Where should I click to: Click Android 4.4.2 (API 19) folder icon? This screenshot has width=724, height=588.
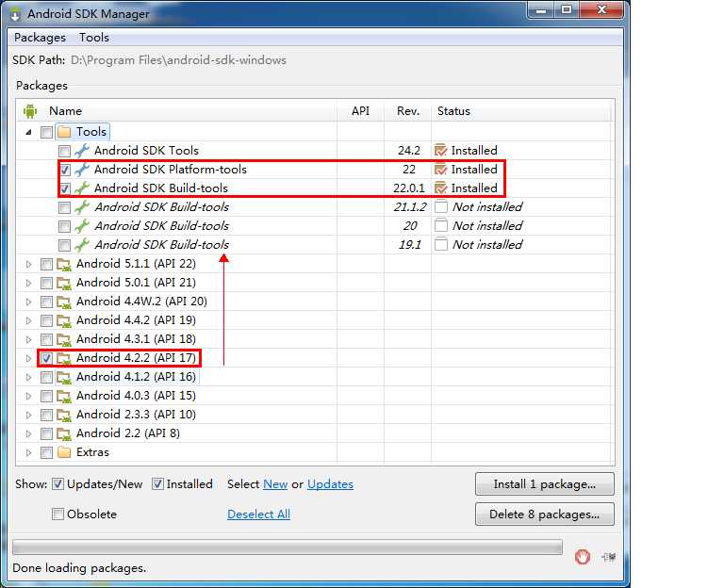point(64,320)
